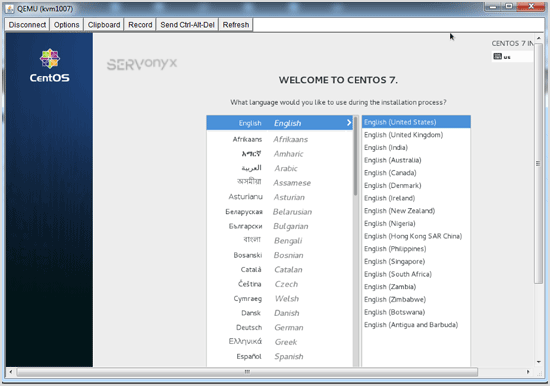The image size is (550, 386).
Task: Choose English (United Kingdom) locale
Action: (416, 135)
